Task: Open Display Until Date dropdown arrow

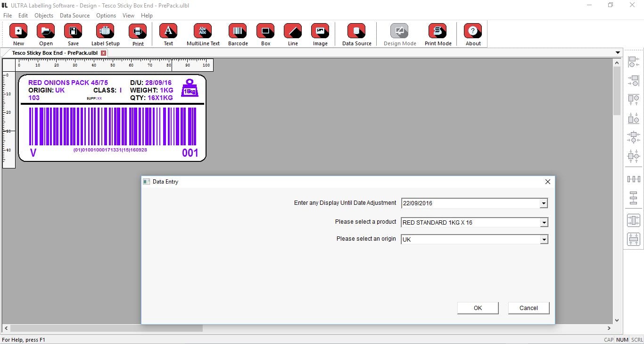Action: pyautogui.click(x=544, y=203)
